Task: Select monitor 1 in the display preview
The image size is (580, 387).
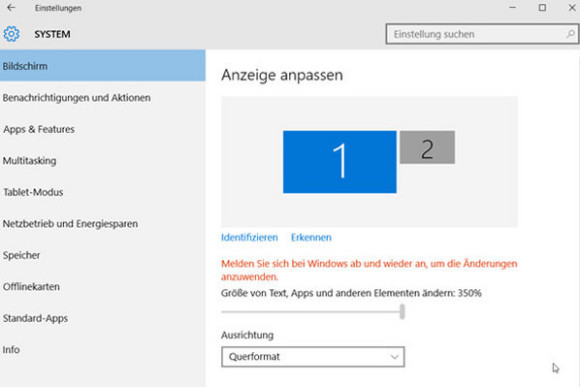Action: tap(340, 162)
